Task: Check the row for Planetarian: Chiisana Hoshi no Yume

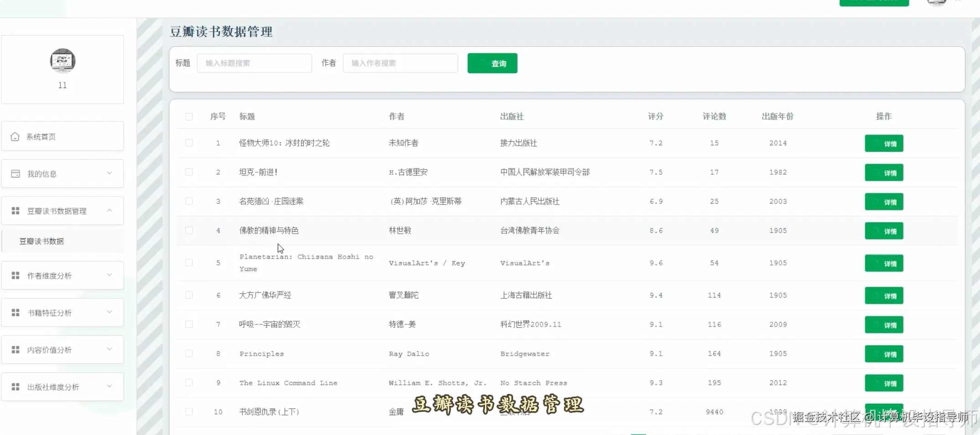Action: click(x=189, y=263)
